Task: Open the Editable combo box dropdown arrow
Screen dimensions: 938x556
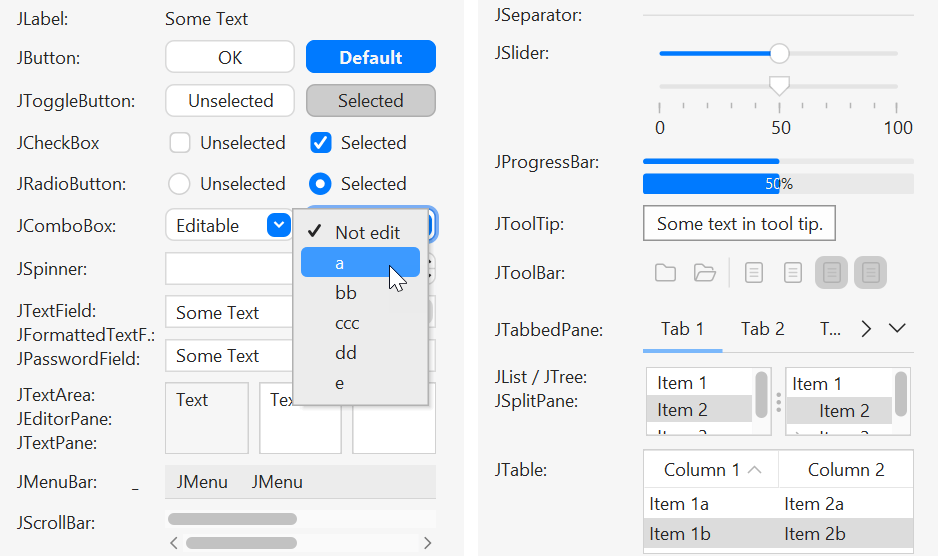Action: [x=279, y=225]
